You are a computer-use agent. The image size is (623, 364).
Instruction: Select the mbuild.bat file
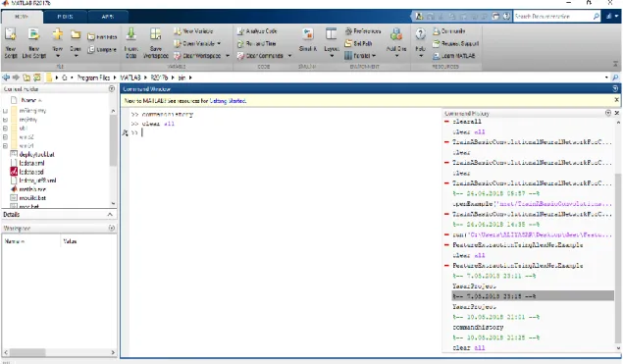click(x=32, y=198)
